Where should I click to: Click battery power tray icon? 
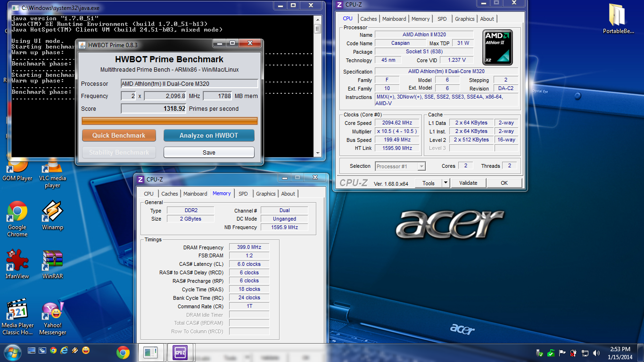[574, 353]
